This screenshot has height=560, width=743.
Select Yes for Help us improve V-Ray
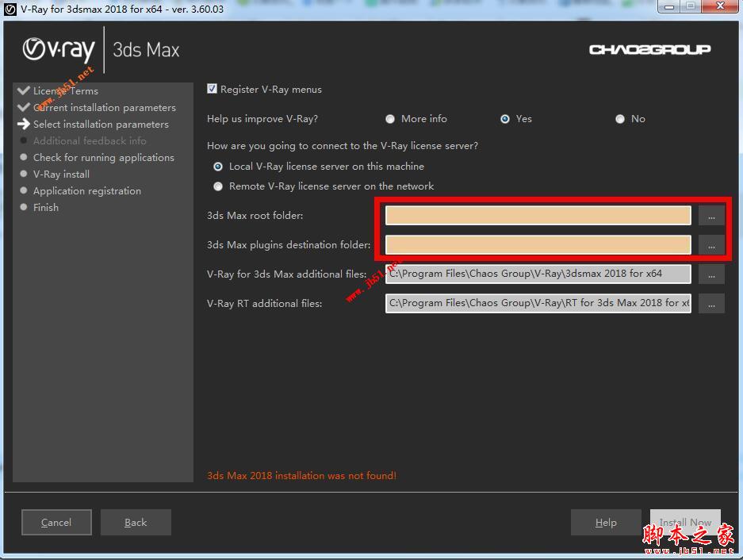pos(505,119)
